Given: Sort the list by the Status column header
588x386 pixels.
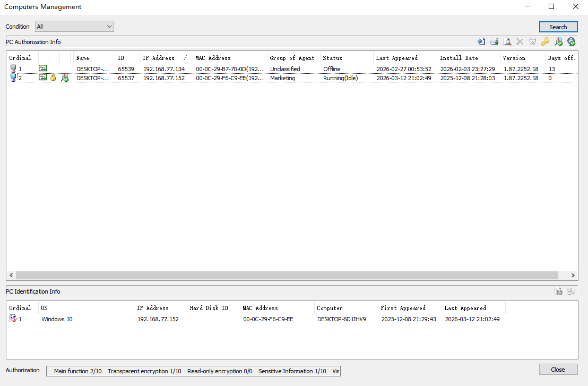Looking at the screenshot, I should [x=340, y=58].
